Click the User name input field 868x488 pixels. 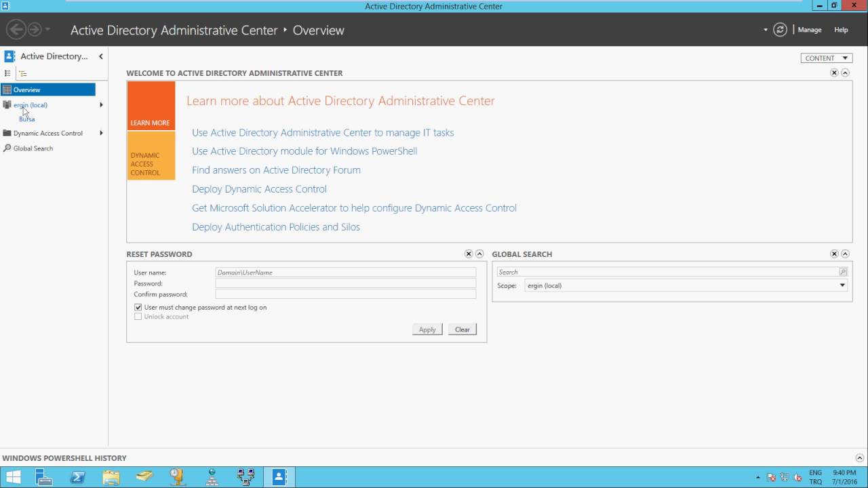click(x=346, y=272)
